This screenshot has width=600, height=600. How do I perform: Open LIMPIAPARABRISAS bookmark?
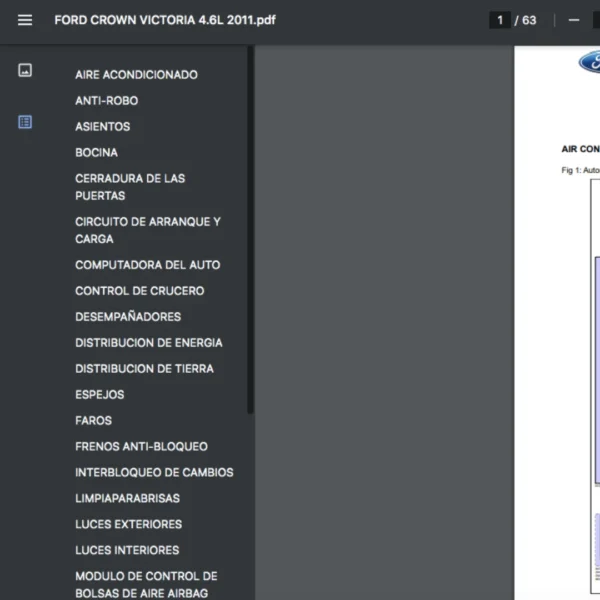pos(127,498)
